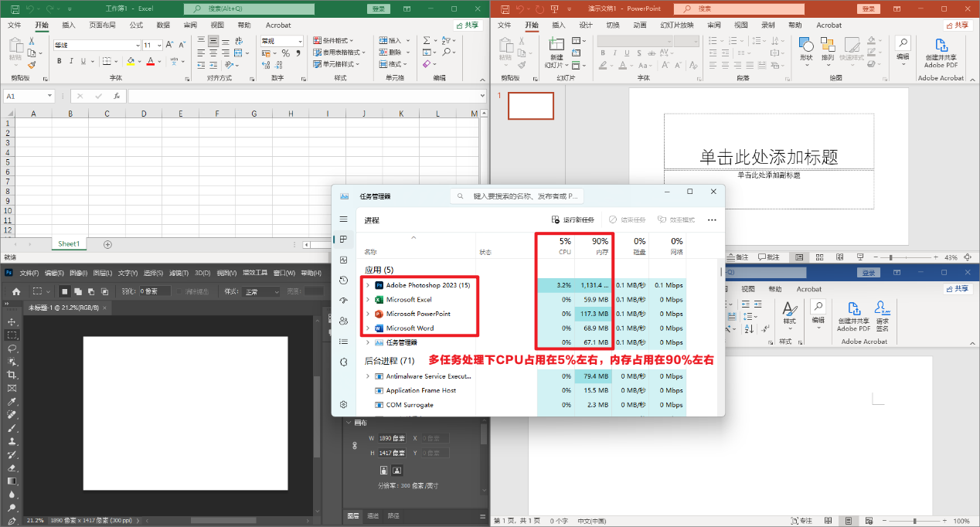980x527 pixels.
Task: Click 运行新任务 in Task Manager
Action: [x=576, y=220]
